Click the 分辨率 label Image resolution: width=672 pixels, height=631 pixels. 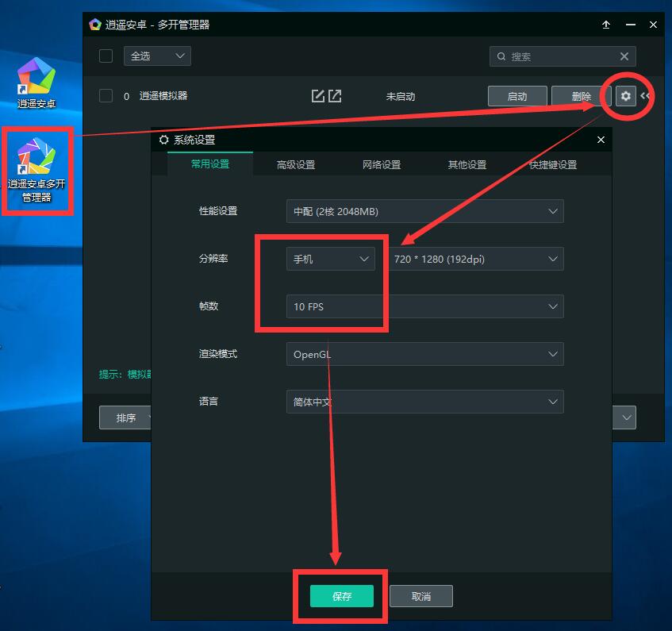click(x=213, y=259)
